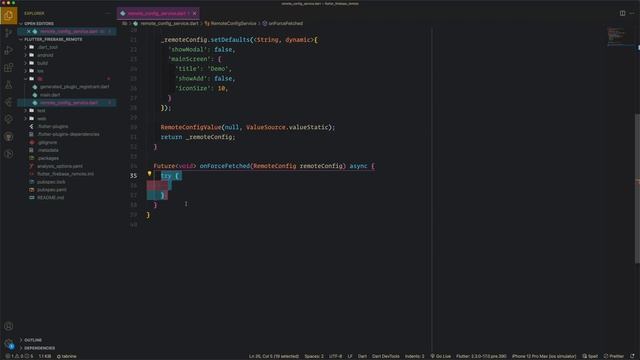Screen dimensions: 640x360
Task: Click 'return _remoteConfig;' code line
Action: 198,137
